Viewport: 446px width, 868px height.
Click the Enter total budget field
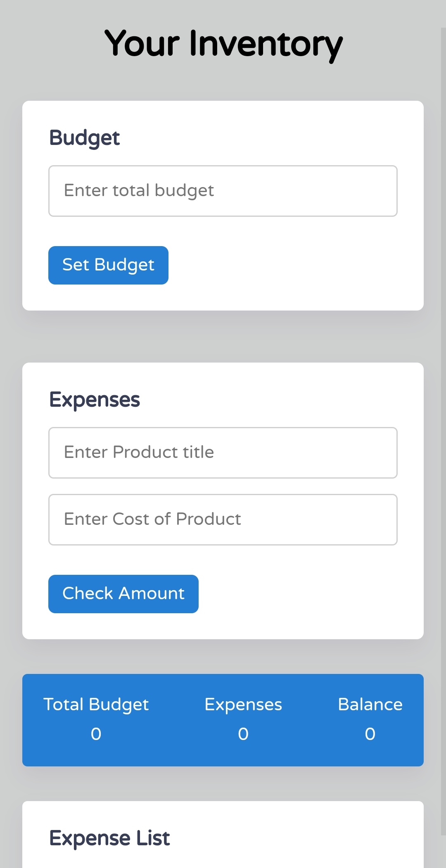(x=223, y=190)
